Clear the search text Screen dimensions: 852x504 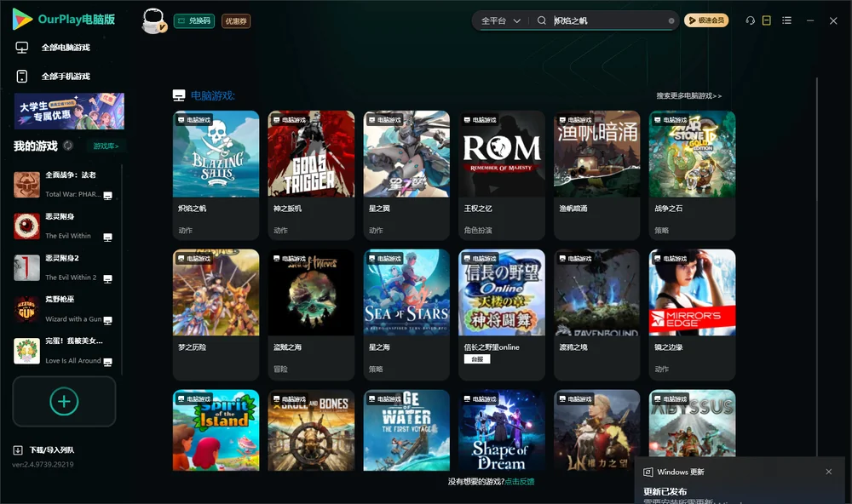coord(671,20)
